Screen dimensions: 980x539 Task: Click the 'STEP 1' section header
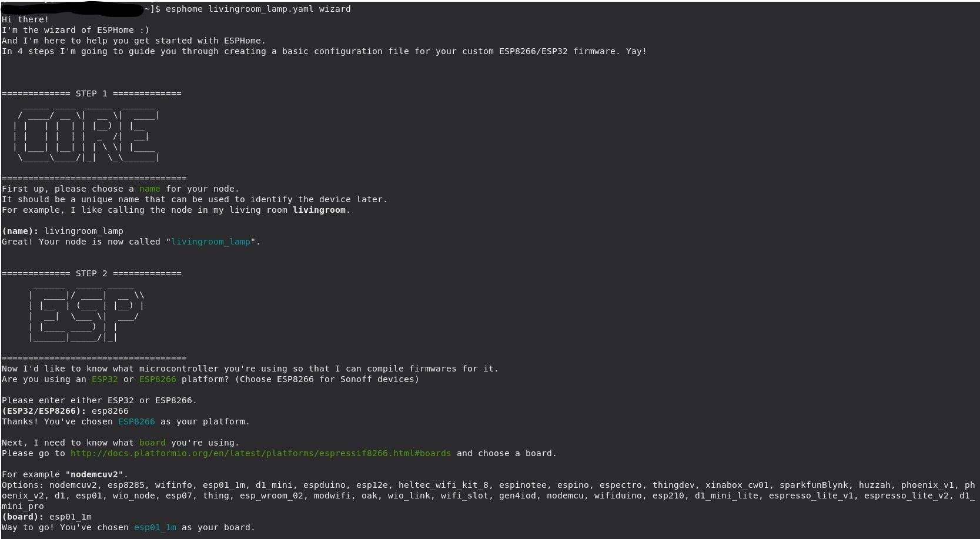pyautogui.click(x=92, y=93)
